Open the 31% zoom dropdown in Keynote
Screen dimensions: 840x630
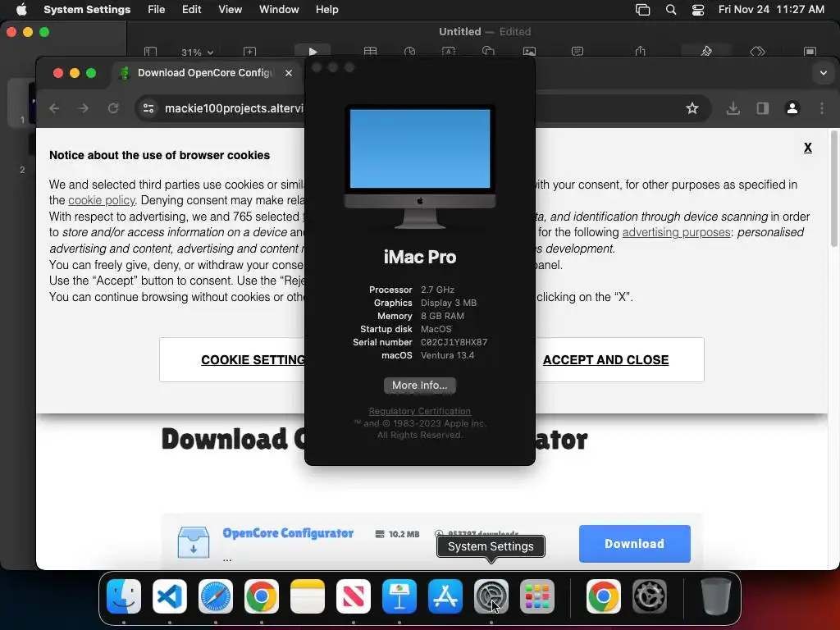tap(197, 52)
